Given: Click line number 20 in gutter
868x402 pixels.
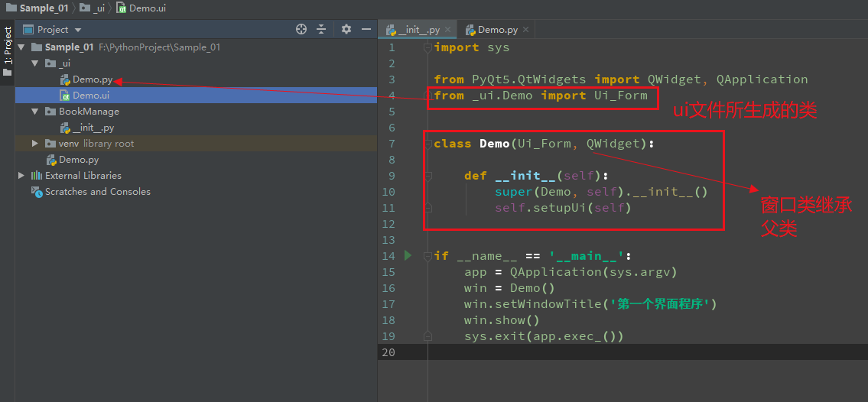Looking at the screenshot, I should point(388,352).
